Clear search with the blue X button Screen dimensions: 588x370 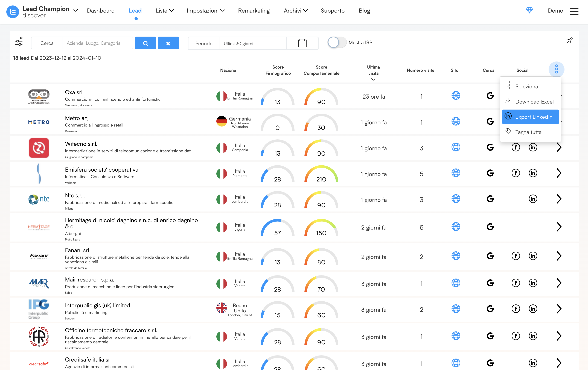(x=168, y=43)
